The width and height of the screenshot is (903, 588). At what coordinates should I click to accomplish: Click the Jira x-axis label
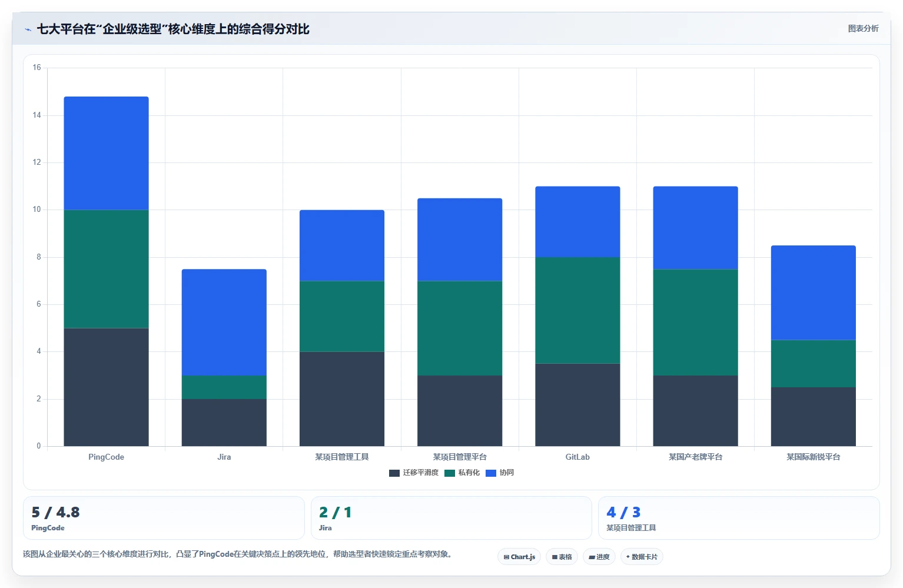click(x=224, y=457)
